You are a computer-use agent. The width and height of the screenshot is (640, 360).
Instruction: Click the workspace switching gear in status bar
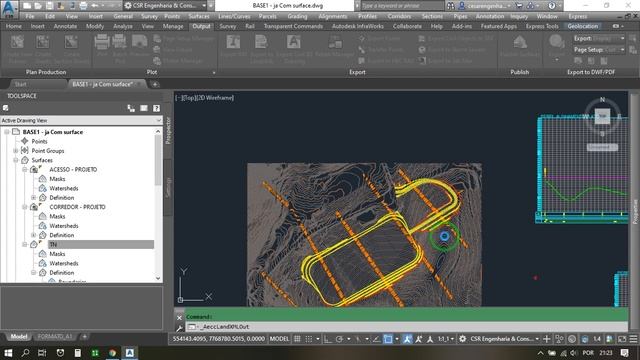tap(462, 339)
